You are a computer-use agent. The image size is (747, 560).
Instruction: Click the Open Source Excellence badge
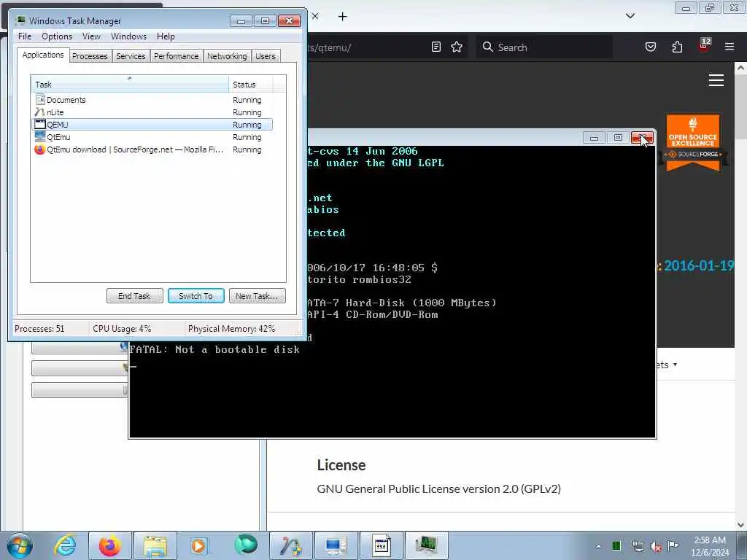[693, 142]
